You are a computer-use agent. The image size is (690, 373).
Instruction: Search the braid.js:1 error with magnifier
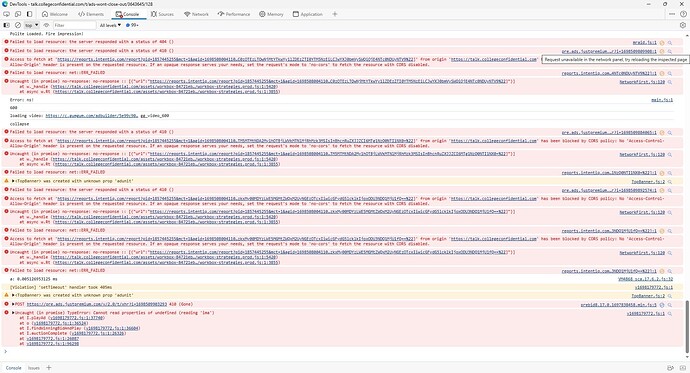pyautogui.click(x=670, y=43)
